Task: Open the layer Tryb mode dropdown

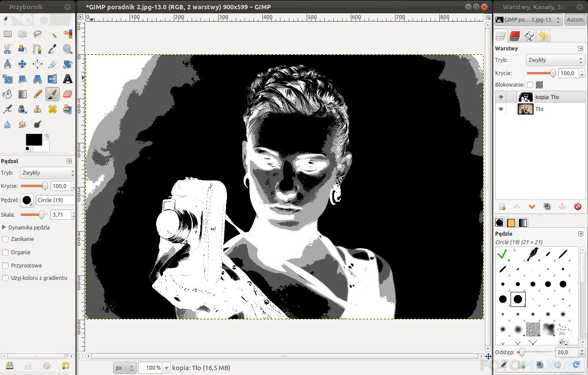Action: click(x=555, y=60)
